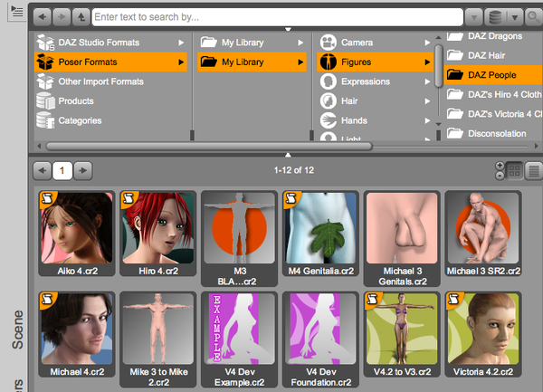Expand the Figures category arrow
The width and height of the screenshot is (543, 392).
point(427,62)
